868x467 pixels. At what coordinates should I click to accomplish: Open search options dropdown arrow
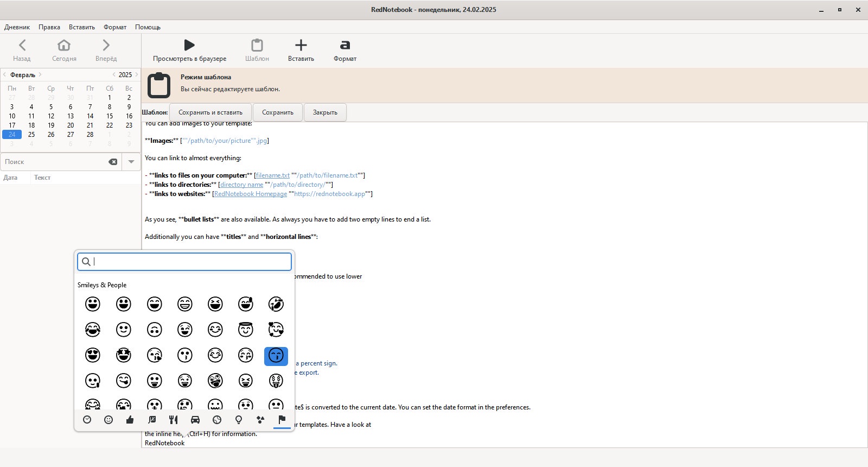tap(131, 162)
